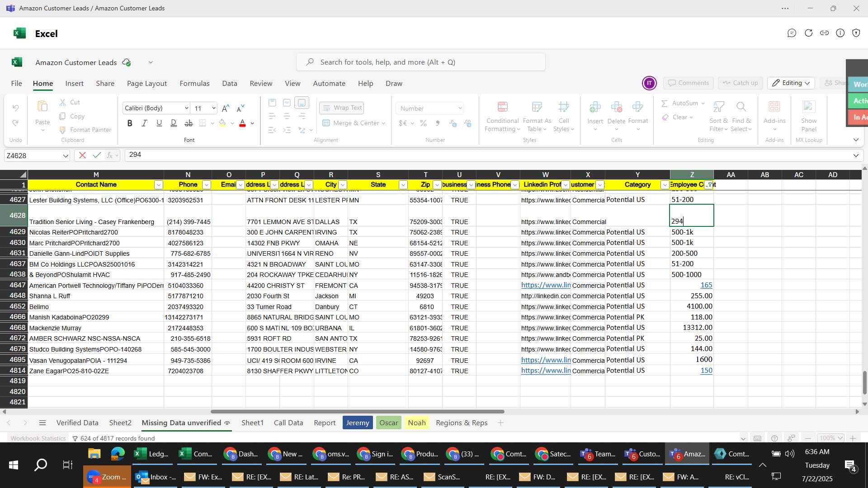
Task: Click the percent style icon
Action: 423,123
